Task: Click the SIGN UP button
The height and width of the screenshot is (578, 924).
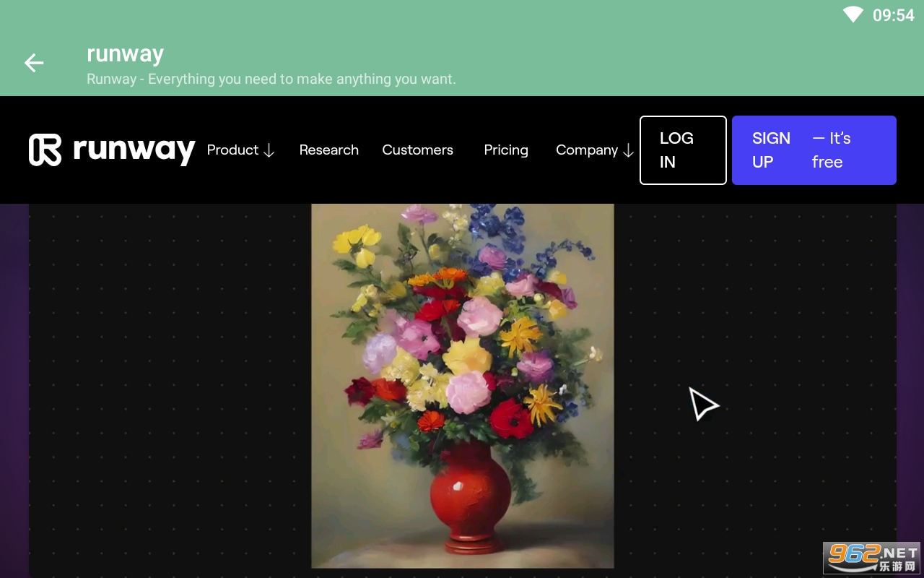Action: (x=814, y=150)
